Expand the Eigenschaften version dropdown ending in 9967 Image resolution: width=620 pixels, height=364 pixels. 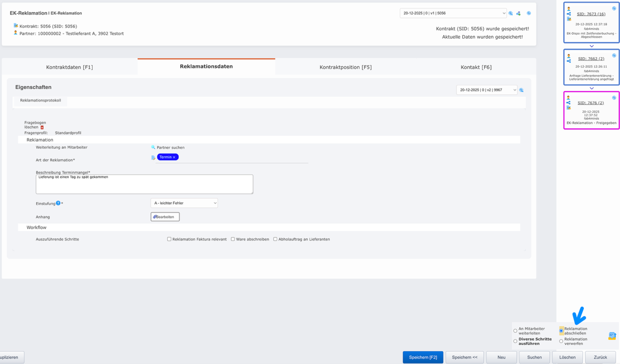tap(487, 90)
